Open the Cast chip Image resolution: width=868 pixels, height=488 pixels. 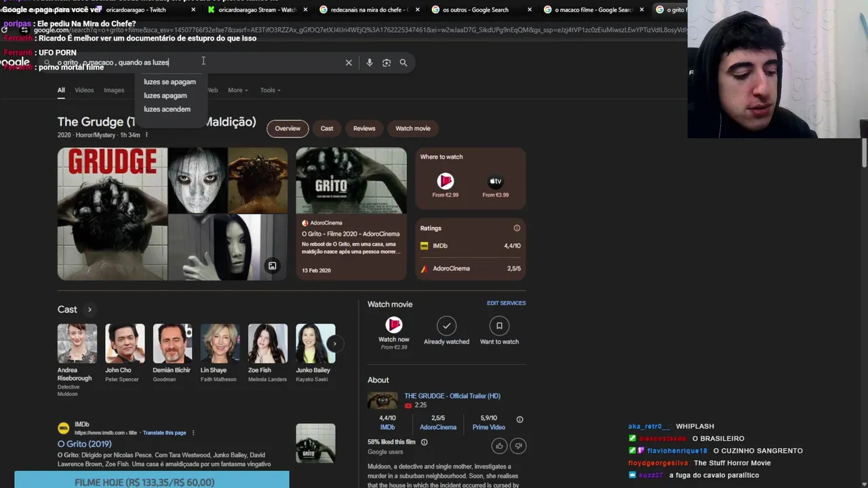coord(327,128)
